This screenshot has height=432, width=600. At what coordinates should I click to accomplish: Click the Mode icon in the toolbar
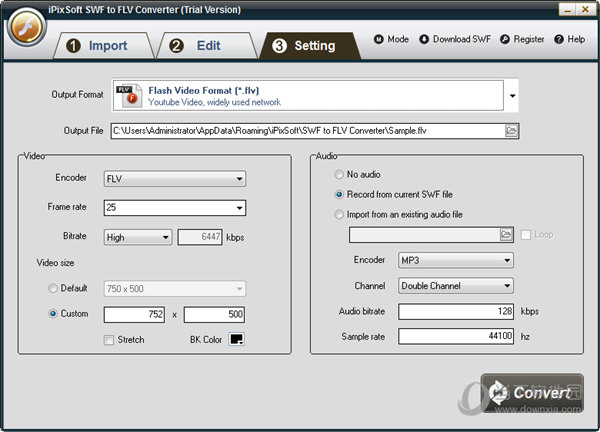tap(378, 39)
